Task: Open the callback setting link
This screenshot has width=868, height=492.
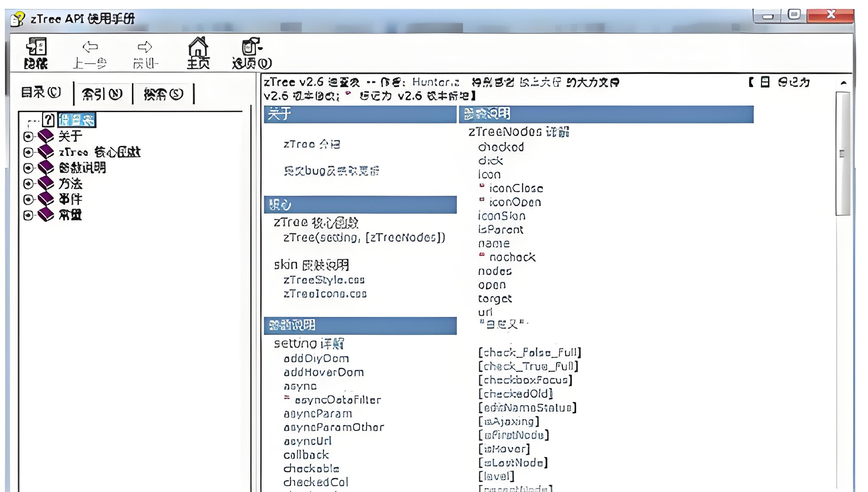Action: click(306, 455)
